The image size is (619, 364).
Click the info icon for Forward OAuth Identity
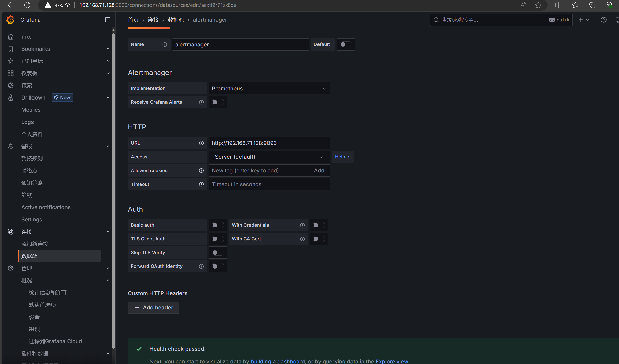(x=202, y=267)
